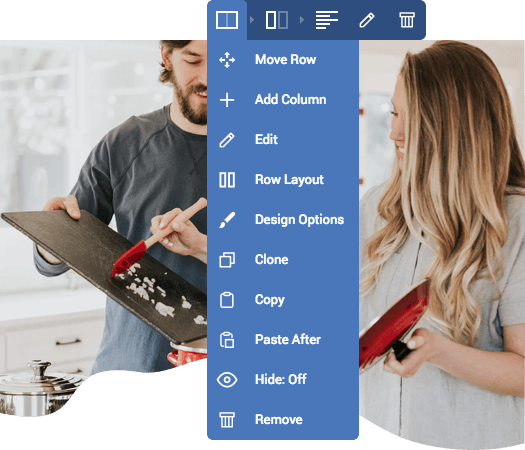Click the four-way move arrows icon

(x=227, y=60)
